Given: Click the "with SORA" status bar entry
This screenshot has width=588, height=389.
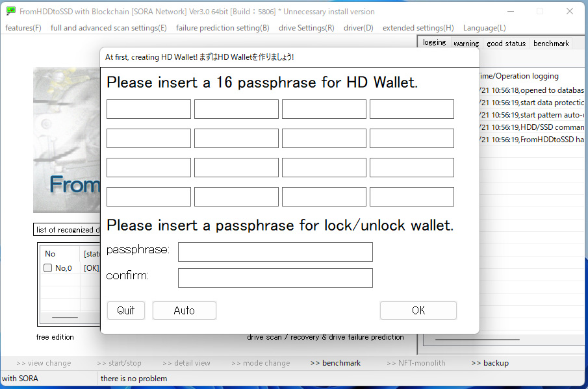Looking at the screenshot, I should point(20,379).
